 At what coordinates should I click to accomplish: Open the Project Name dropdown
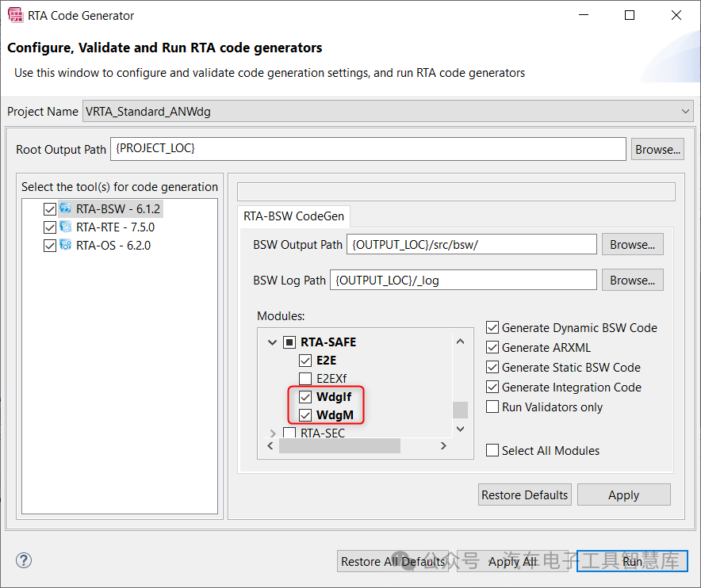[685, 111]
